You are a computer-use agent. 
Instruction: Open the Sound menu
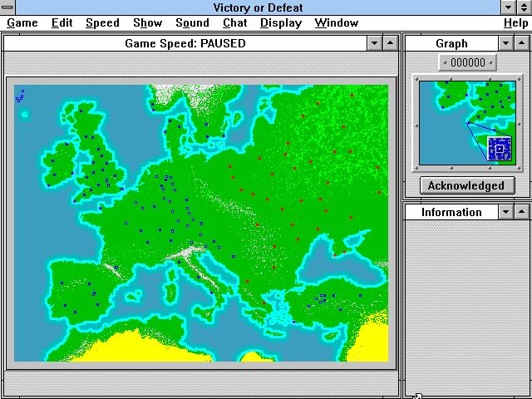pos(192,23)
